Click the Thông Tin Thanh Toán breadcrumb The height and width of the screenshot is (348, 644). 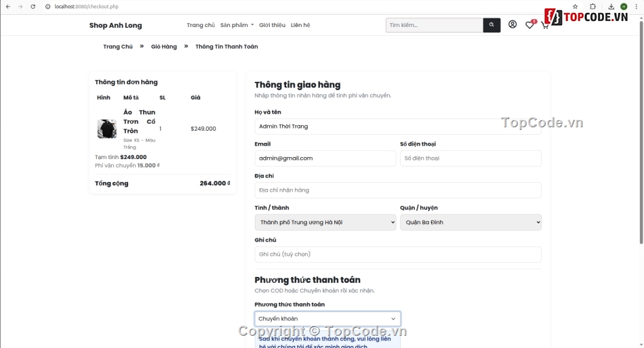coord(226,46)
